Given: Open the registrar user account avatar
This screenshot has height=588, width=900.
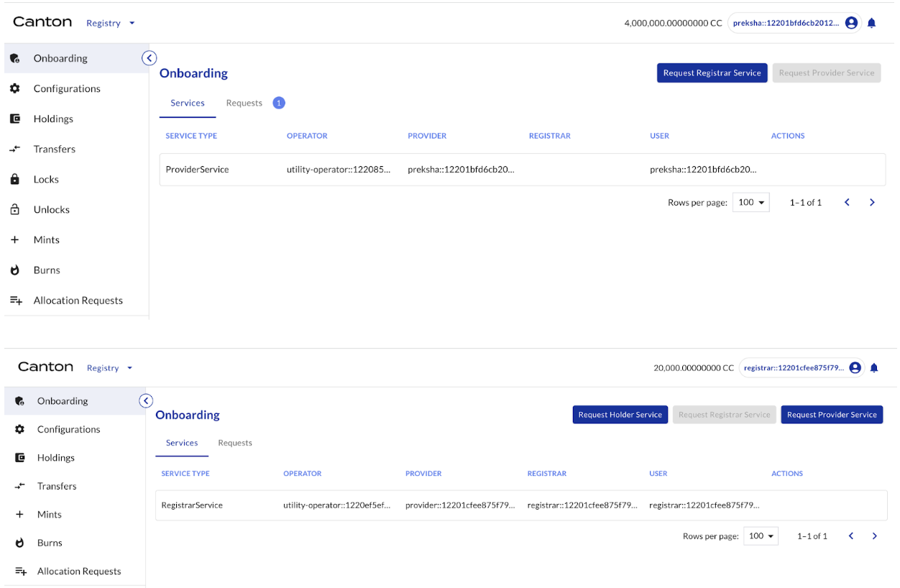Looking at the screenshot, I should (855, 367).
